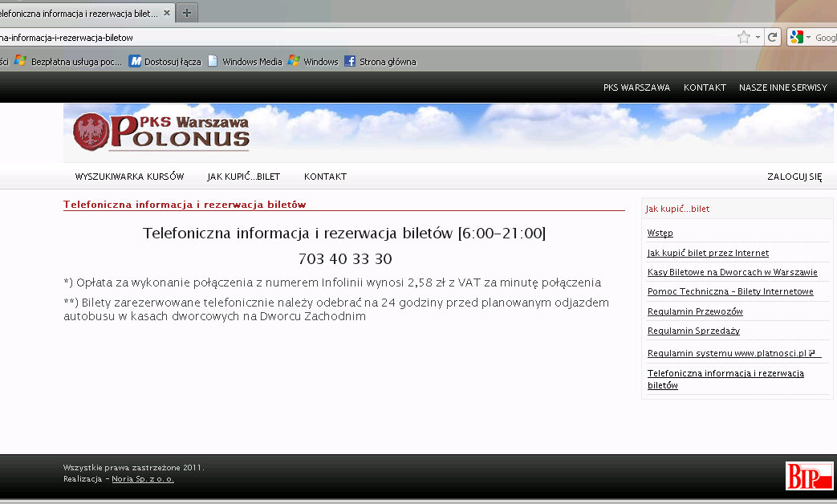
Task: Click the Google search engine icon
Action: click(x=796, y=37)
